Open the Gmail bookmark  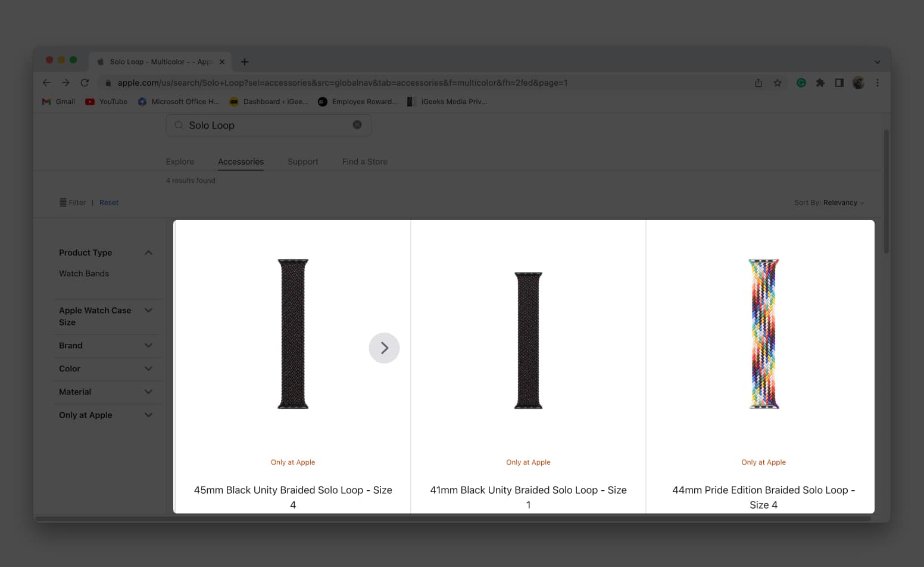coord(58,102)
